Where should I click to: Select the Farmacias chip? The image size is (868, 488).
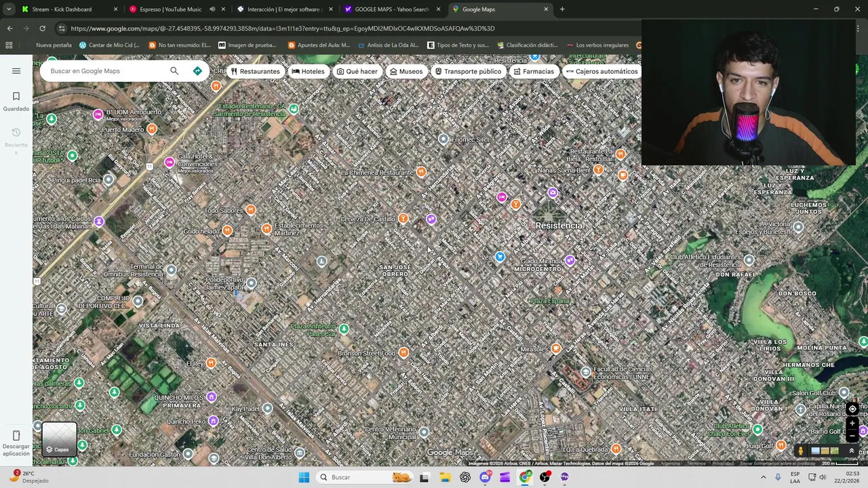point(534,71)
